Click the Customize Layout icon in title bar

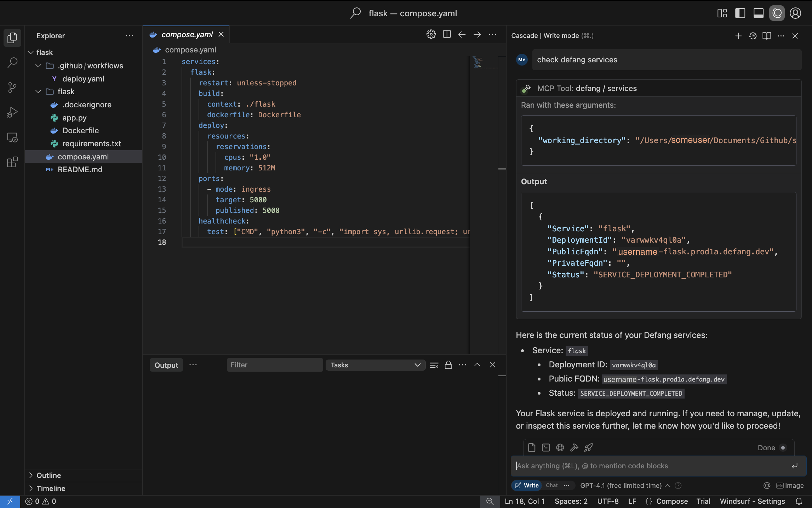click(722, 13)
